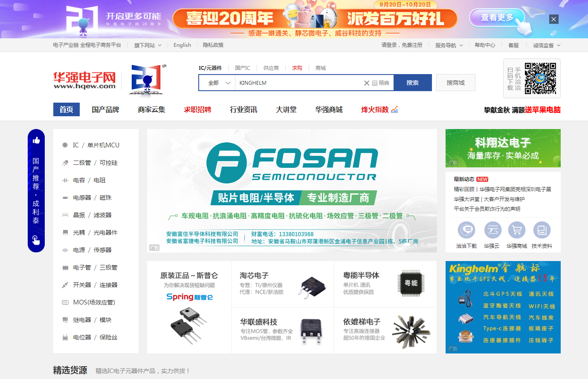Viewport: 588px width, 379px height.
Task: Open the 求职招聘 nav item
Action: [197, 109]
